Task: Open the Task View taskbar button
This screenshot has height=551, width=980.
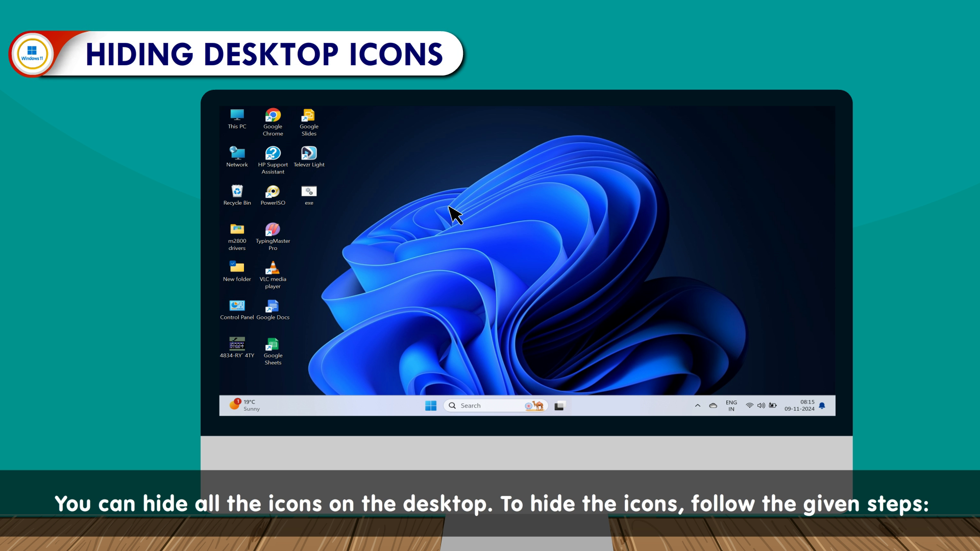Action: 560,406
